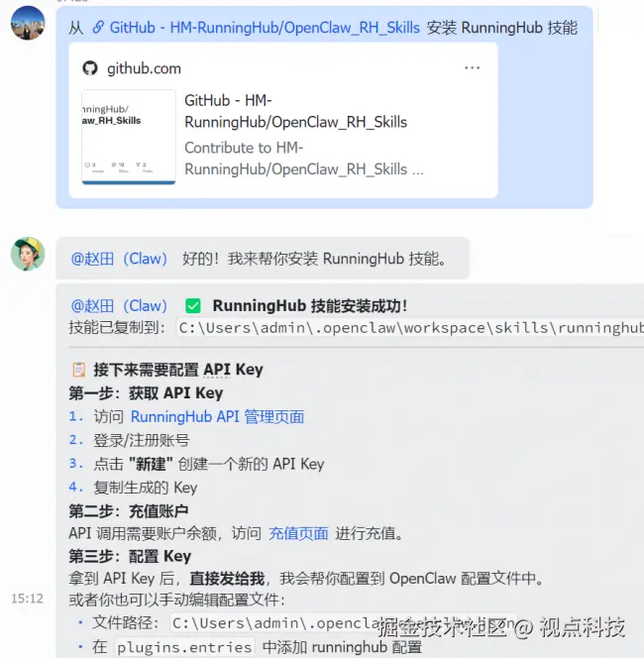Click the @赵田 (Claw) mention in success message

pyautogui.click(x=119, y=306)
